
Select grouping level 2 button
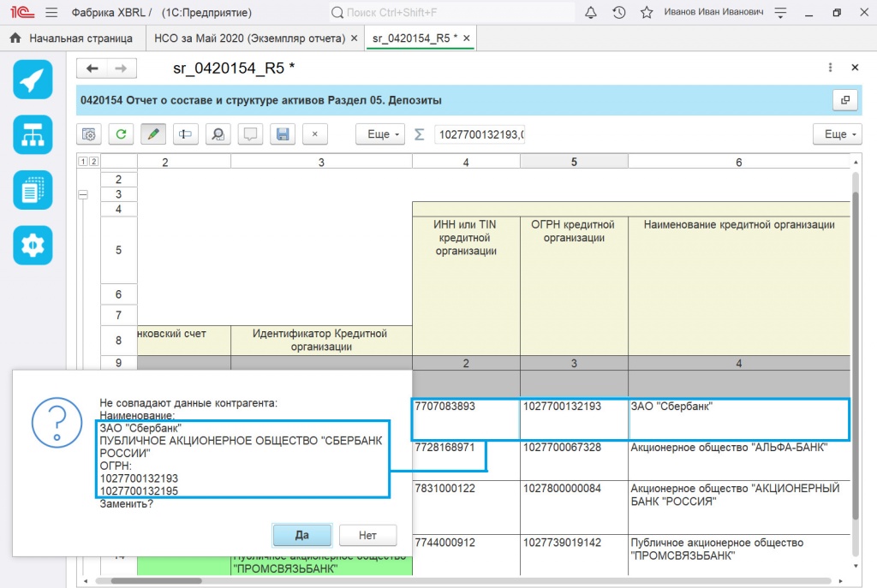tap(94, 162)
